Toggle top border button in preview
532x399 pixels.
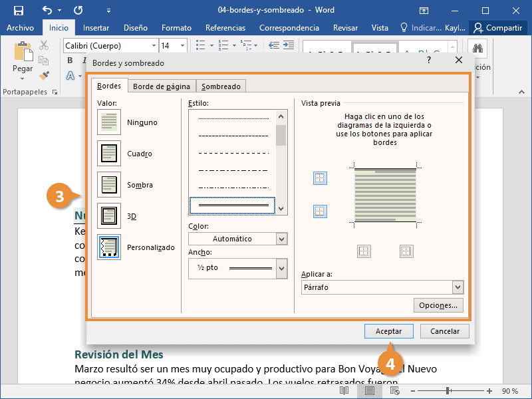click(320, 178)
